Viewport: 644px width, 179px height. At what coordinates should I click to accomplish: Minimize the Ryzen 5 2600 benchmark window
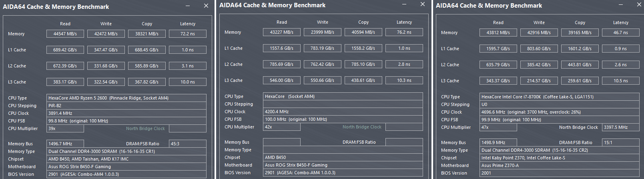(x=188, y=6)
